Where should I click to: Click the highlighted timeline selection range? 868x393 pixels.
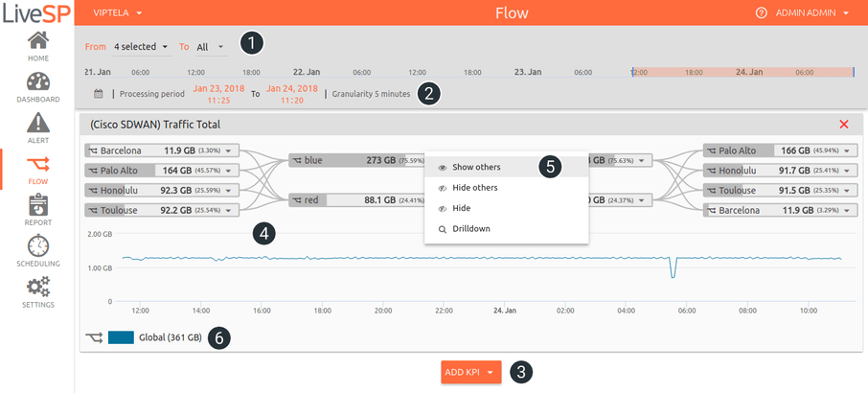click(x=742, y=72)
